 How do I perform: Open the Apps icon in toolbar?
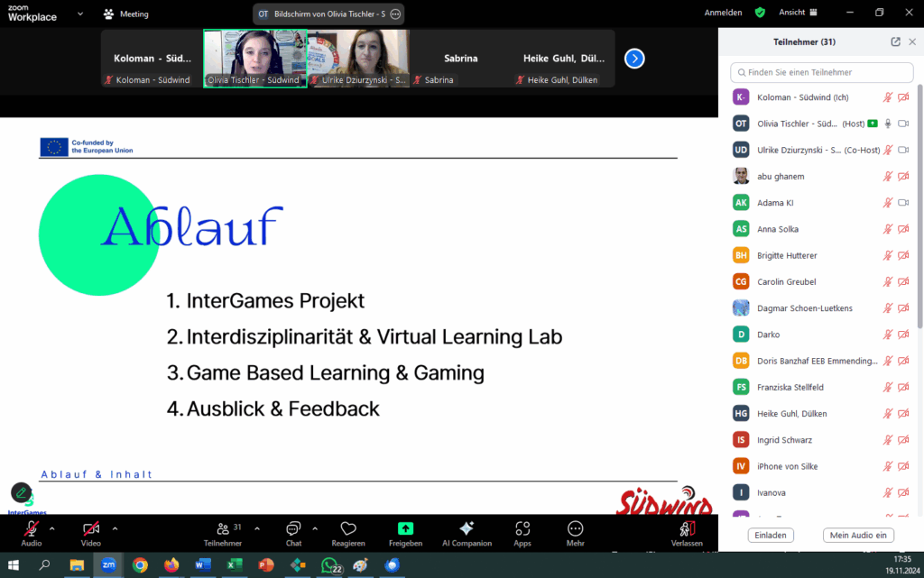(522, 529)
